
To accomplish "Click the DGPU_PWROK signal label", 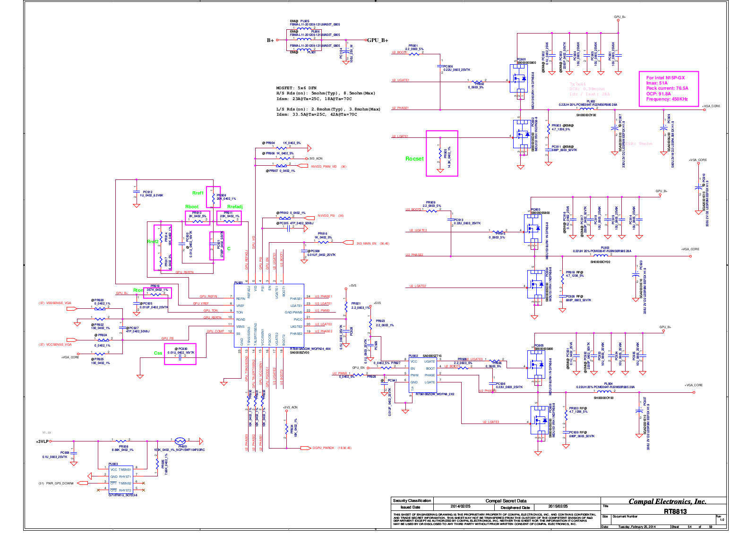I will tap(323, 448).
